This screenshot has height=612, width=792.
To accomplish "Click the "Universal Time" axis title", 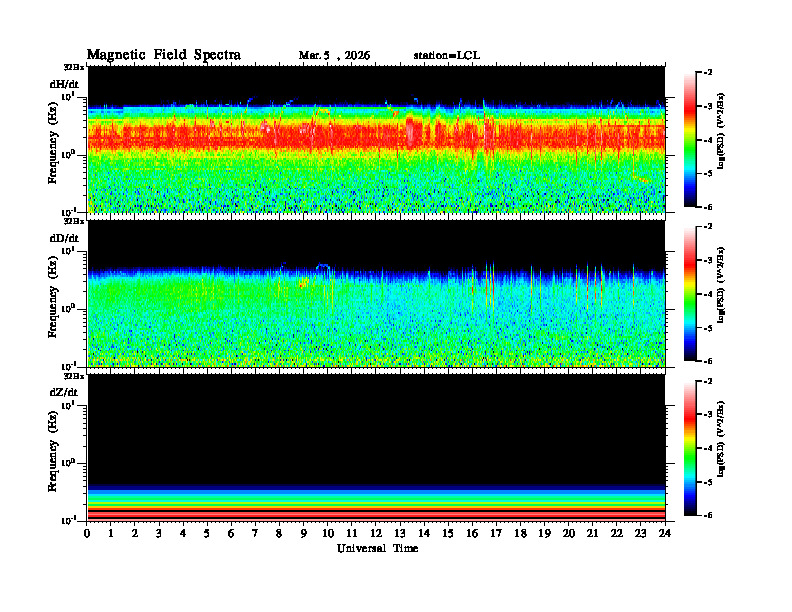I will pos(377,548).
